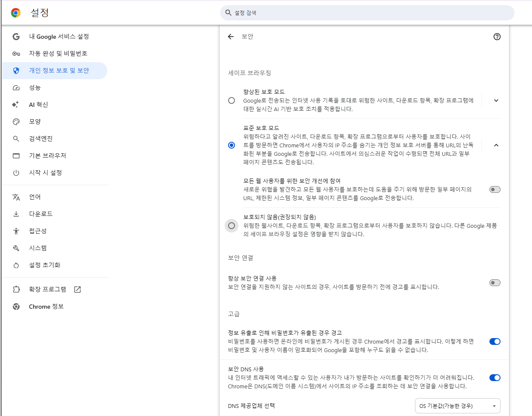532x416 pixels.
Task: Select the 표준 보호 모드 radio button
Action: point(232,145)
